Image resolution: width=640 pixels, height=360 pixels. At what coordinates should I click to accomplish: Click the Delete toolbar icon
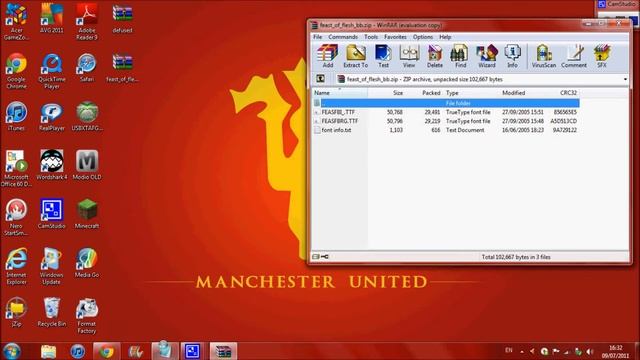pos(435,56)
